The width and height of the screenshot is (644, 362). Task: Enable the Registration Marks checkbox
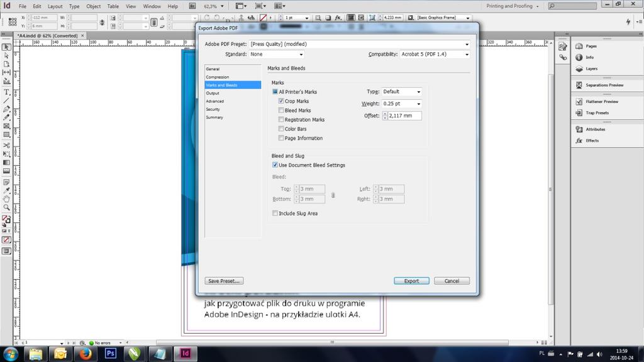coord(281,119)
